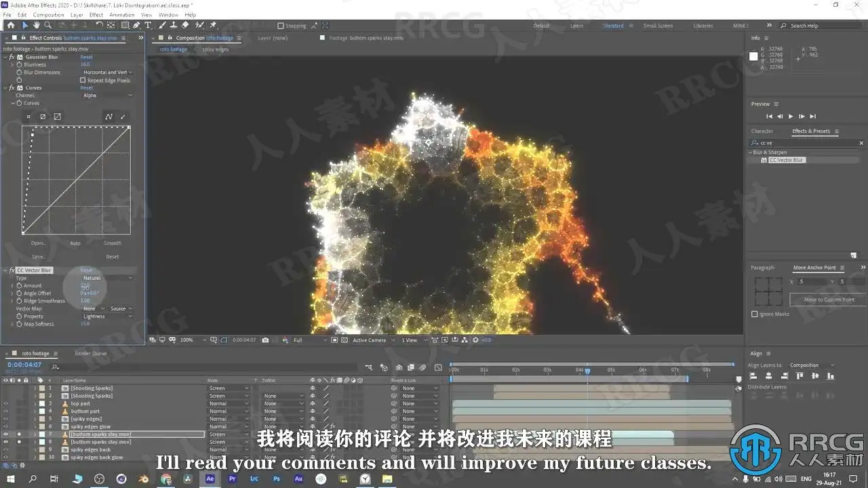868x488 pixels.
Task: Toggle visibility of top part layer
Action: pos(5,403)
